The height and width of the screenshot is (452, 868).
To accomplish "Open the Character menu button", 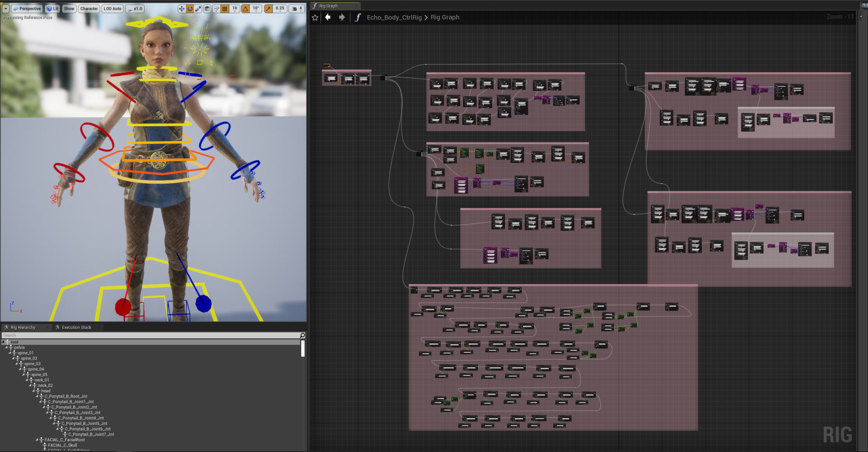I will [x=89, y=9].
